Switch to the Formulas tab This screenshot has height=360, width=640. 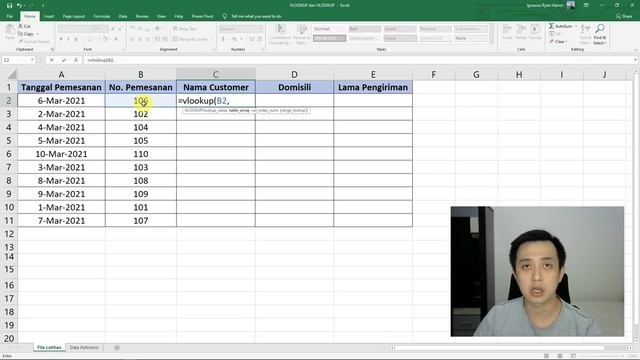(x=102, y=16)
